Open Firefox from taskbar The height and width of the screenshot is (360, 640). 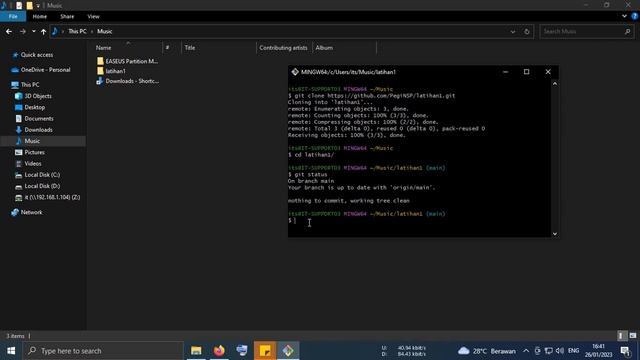click(219, 351)
